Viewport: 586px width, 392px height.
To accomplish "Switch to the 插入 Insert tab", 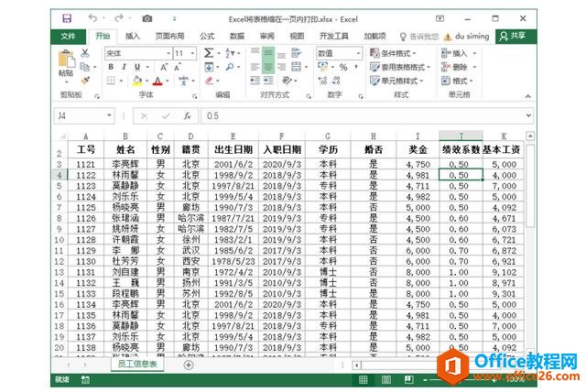I will point(132,37).
